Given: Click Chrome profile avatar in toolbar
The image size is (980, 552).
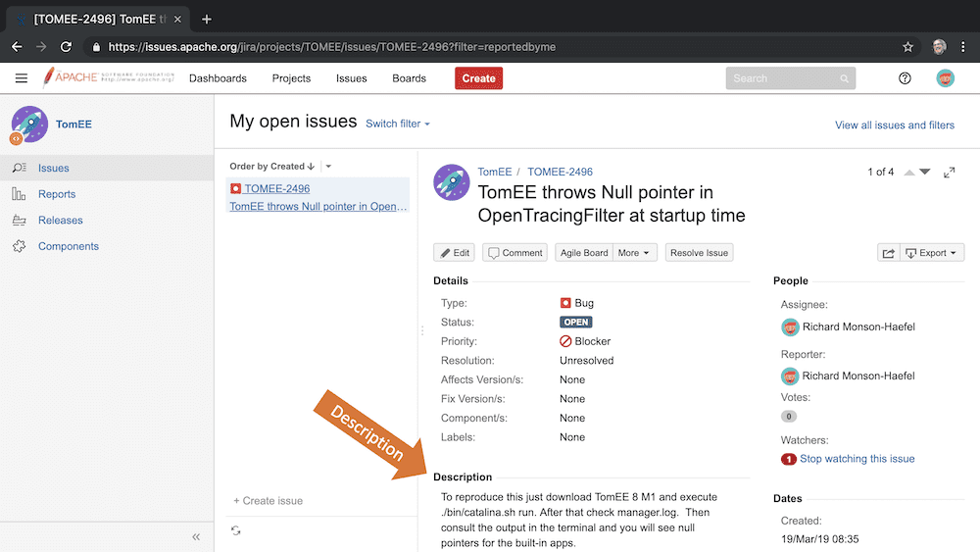Looking at the screenshot, I should coord(939,47).
